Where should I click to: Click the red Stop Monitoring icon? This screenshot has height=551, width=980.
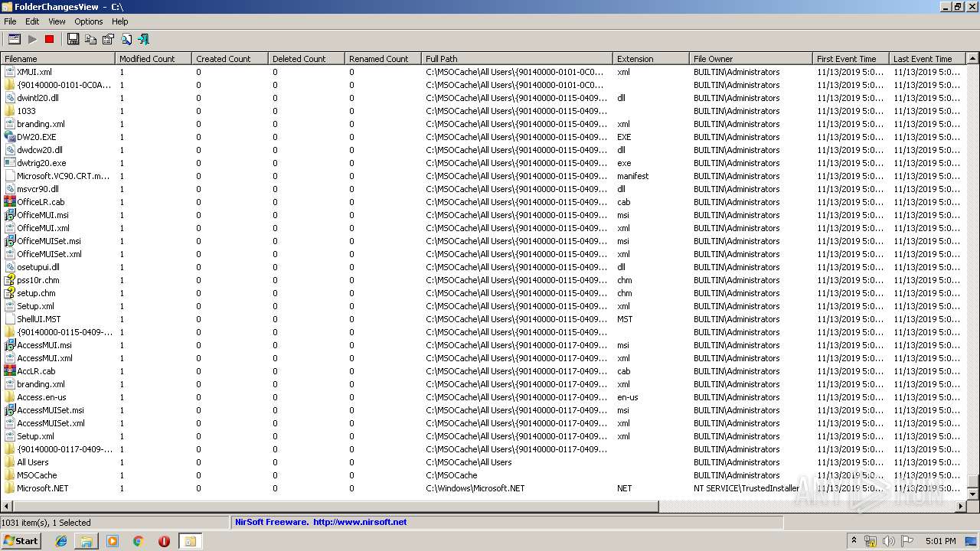(50, 39)
